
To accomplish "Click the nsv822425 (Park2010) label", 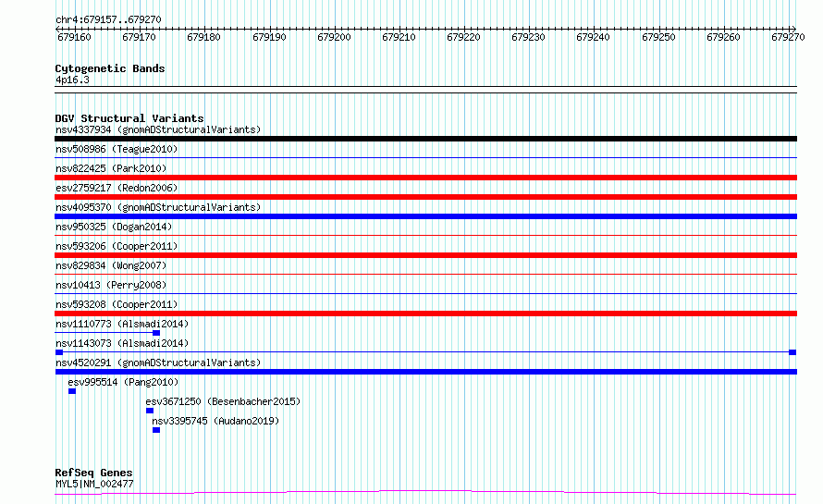I will coord(111,168).
